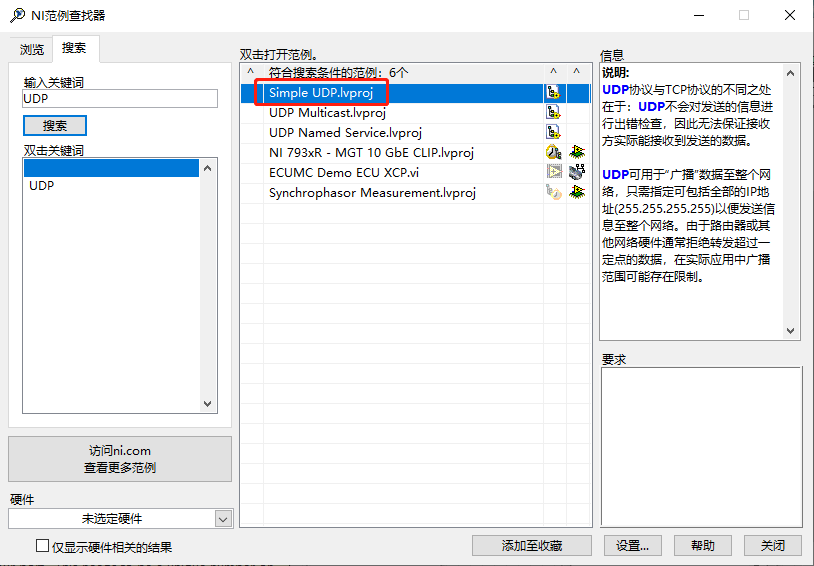Enable 仅显示硬件相关的结果 checkbox
The height and width of the screenshot is (566, 814).
(42, 546)
